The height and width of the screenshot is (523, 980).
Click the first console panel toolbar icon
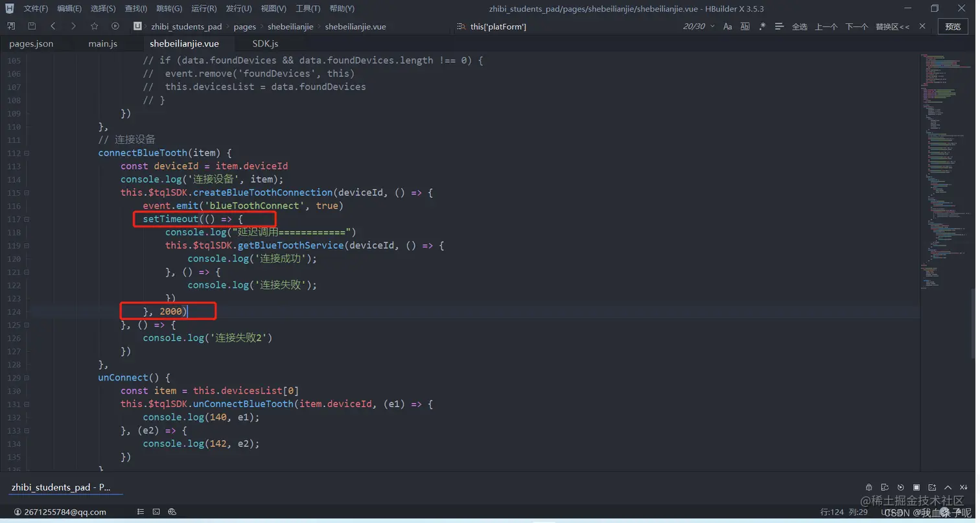pyautogui.click(x=869, y=487)
